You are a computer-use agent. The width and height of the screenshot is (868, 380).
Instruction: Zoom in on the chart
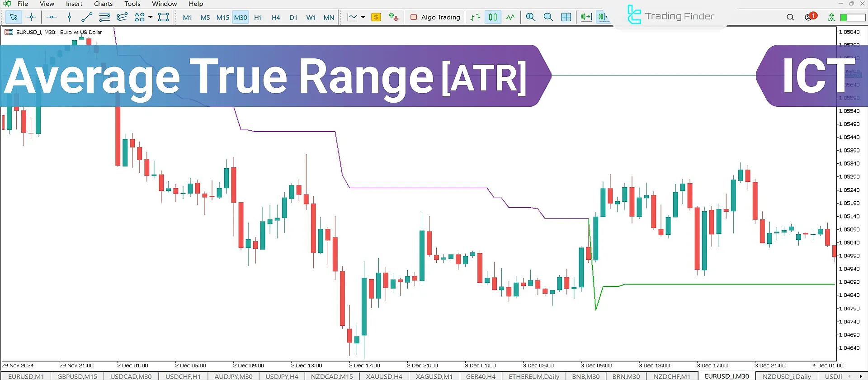tap(531, 17)
